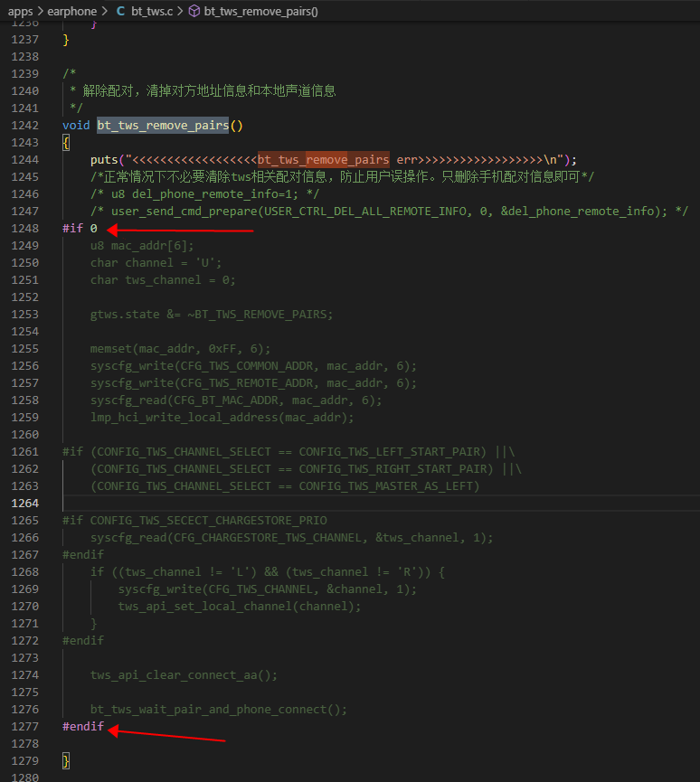
Task: Click the closing brace on line 1279
Action: point(66,761)
